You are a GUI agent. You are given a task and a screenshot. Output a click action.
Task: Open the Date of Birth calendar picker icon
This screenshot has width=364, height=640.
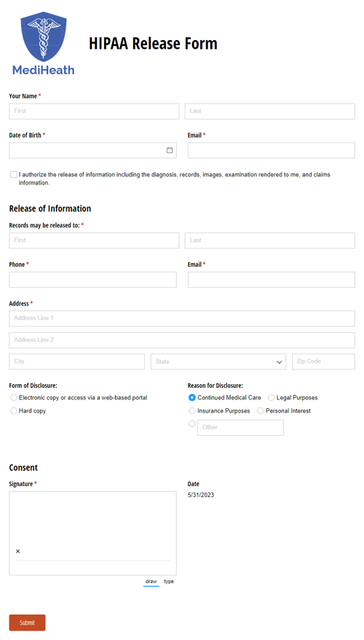(170, 150)
